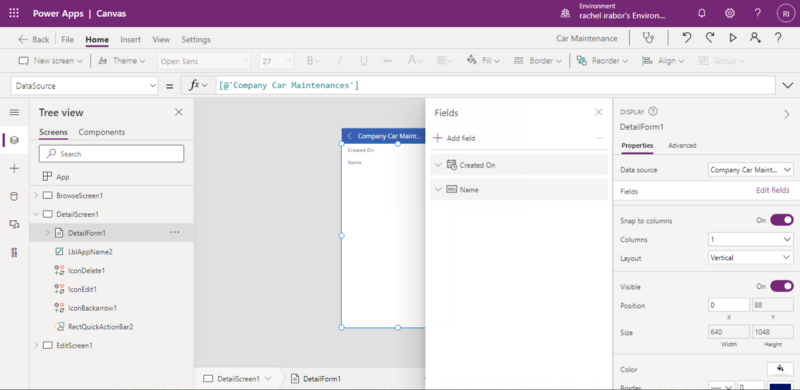
Task: Click the header help question mark
Action: point(758,13)
